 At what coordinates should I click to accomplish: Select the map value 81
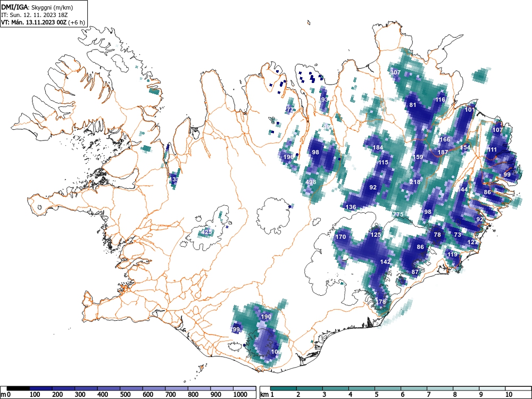point(413,105)
